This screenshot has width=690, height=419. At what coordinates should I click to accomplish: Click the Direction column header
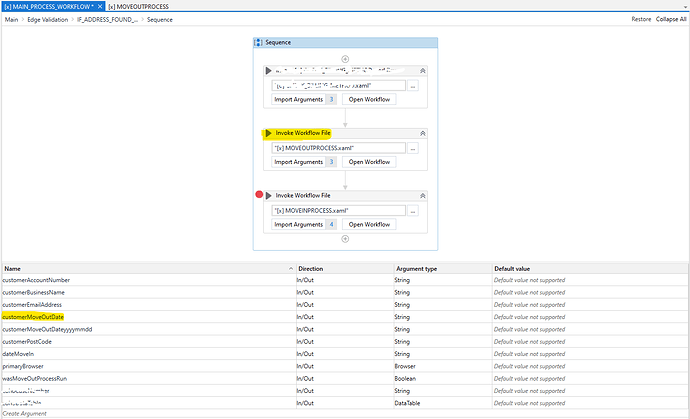[345, 268]
